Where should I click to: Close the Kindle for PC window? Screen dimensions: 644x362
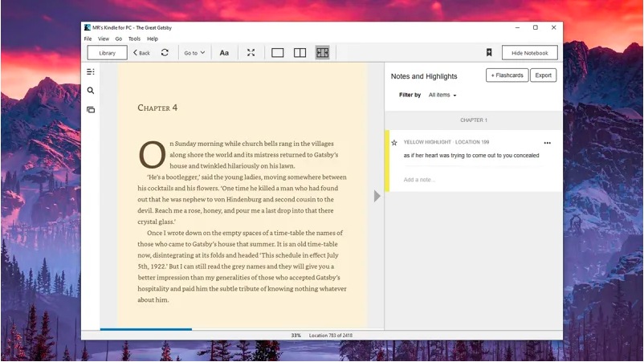pyautogui.click(x=553, y=27)
